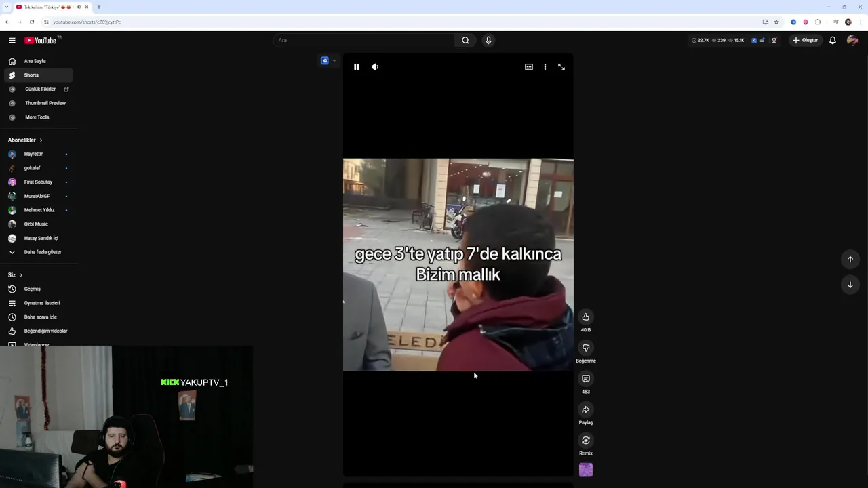The height and width of the screenshot is (488, 868).
Task: Pause the Shorts video
Action: coord(357,67)
